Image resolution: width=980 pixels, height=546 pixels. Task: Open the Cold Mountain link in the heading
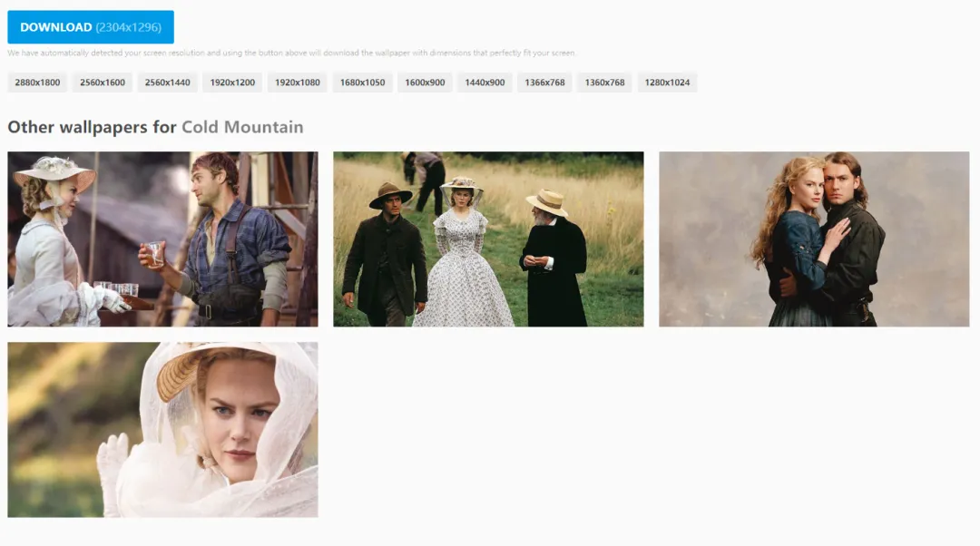pos(242,127)
